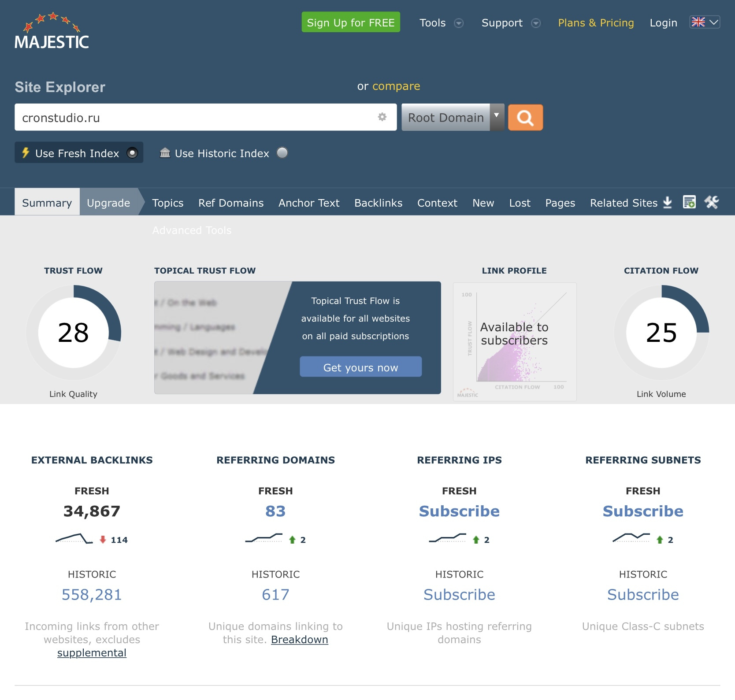This screenshot has width=735, height=700.
Task: Click the Site Explorer heading
Action: click(x=60, y=87)
